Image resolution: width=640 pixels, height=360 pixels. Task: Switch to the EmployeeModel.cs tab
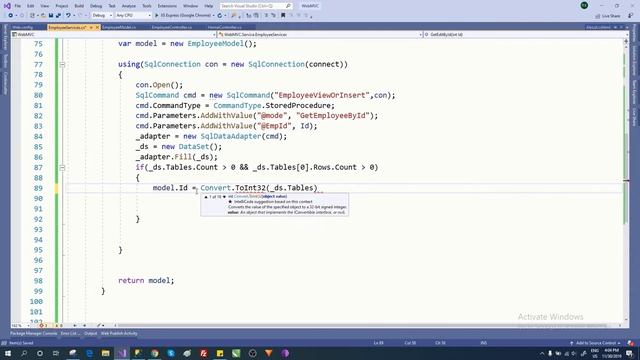point(119,27)
